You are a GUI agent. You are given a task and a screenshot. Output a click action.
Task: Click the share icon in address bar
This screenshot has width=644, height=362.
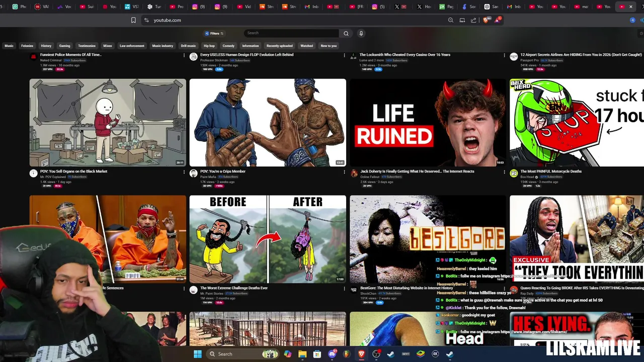click(x=473, y=20)
